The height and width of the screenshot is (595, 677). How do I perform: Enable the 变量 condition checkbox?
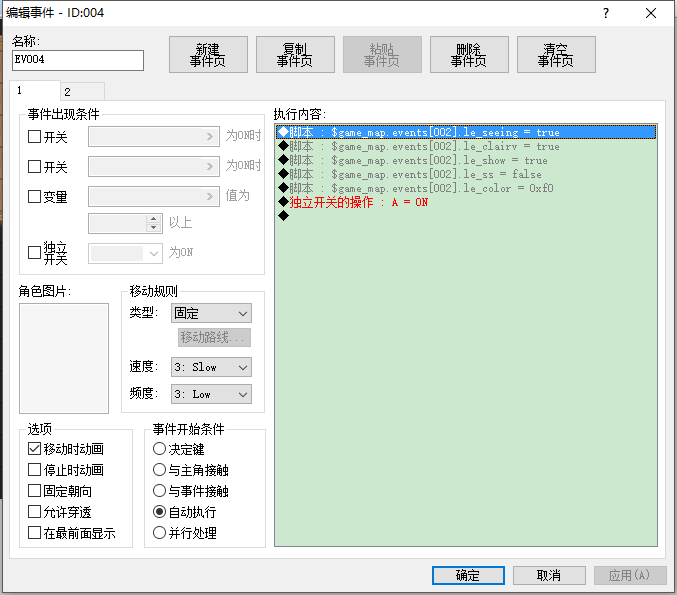(34, 197)
